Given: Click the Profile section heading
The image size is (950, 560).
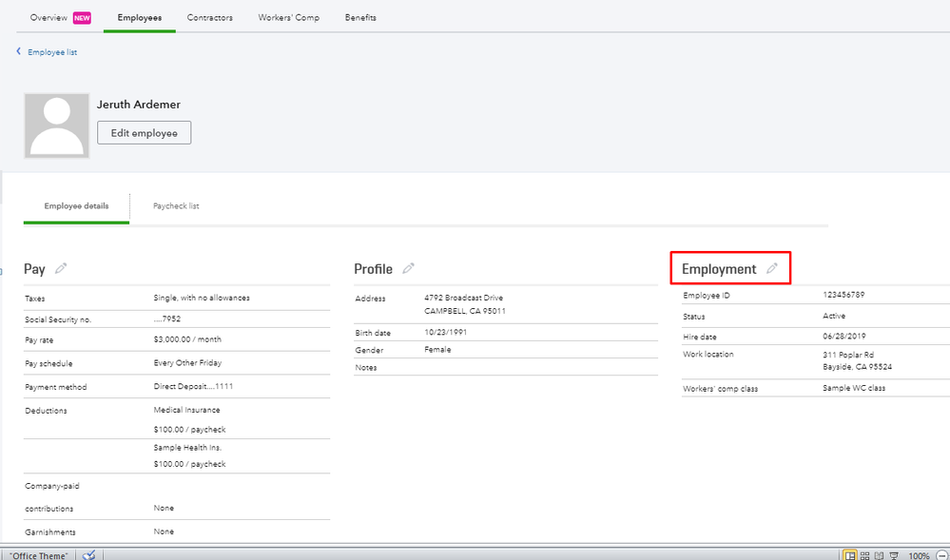Looking at the screenshot, I should (373, 269).
